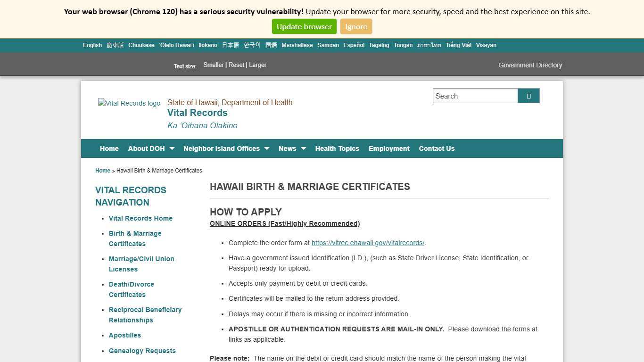
Task: Click the Ignore button in banner
Action: 356,26
